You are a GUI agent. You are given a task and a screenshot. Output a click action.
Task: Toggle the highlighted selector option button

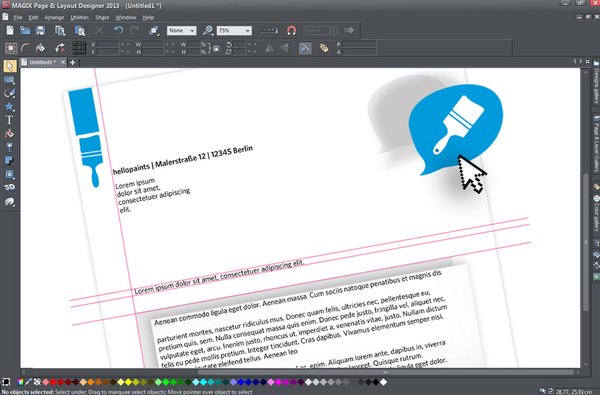point(305,48)
